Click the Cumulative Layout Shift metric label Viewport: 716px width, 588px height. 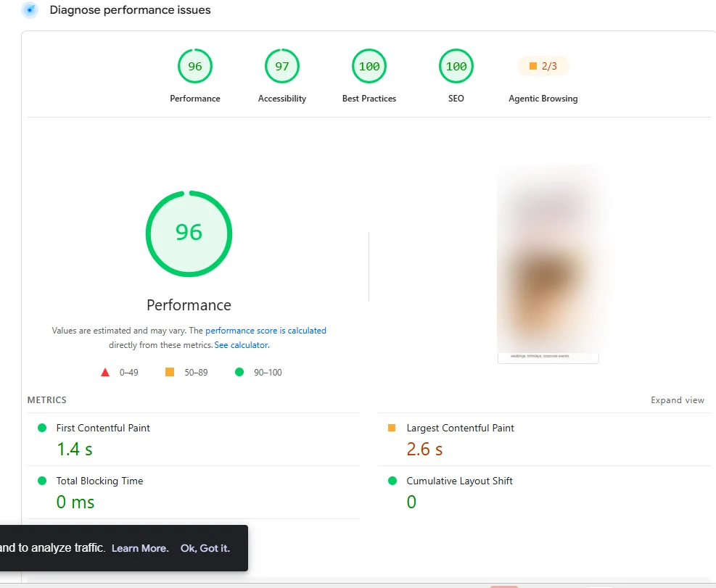(x=459, y=481)
